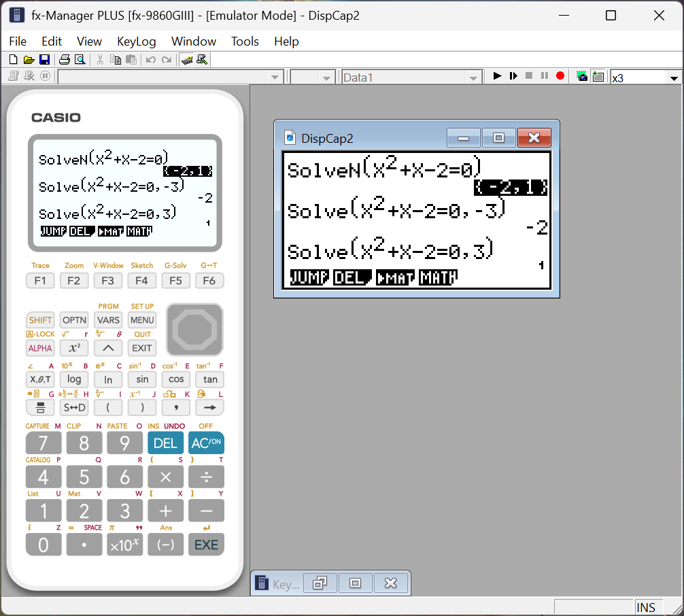Click the New file toolbar icon

14,60
